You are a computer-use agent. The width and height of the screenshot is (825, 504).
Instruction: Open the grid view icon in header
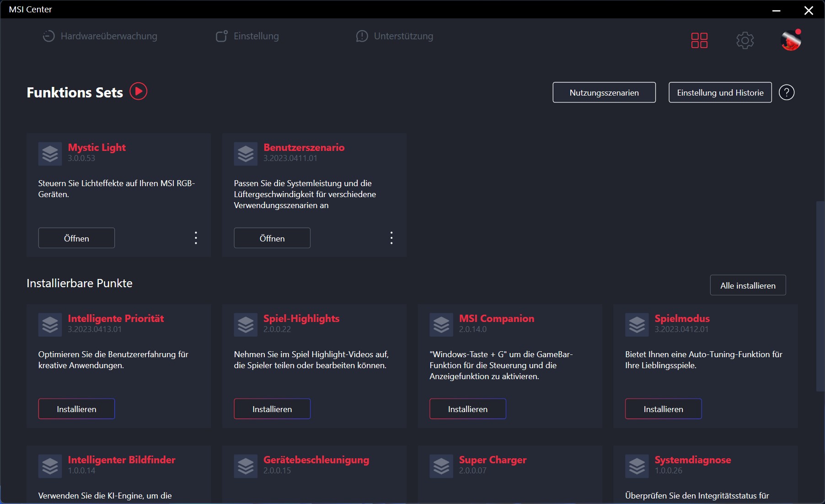click(699, 40)
